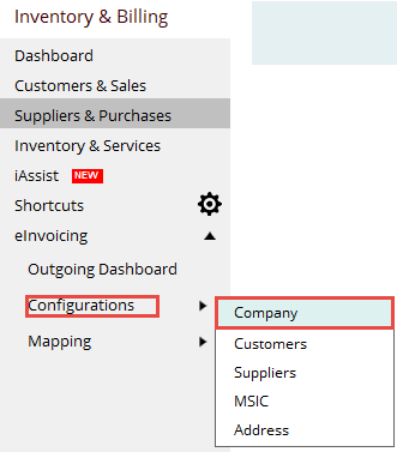Select Mapping under eInvoicing
Screen dimensions: 398x453
click(60, 342)
